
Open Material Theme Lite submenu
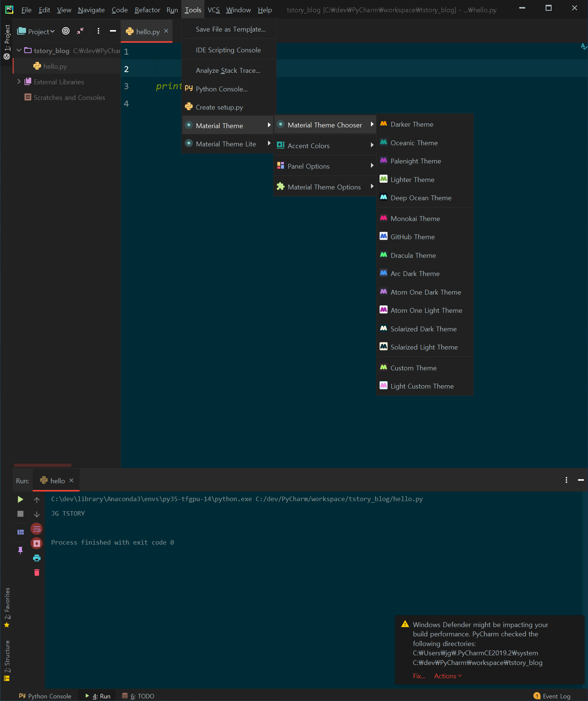coord(228,144)
